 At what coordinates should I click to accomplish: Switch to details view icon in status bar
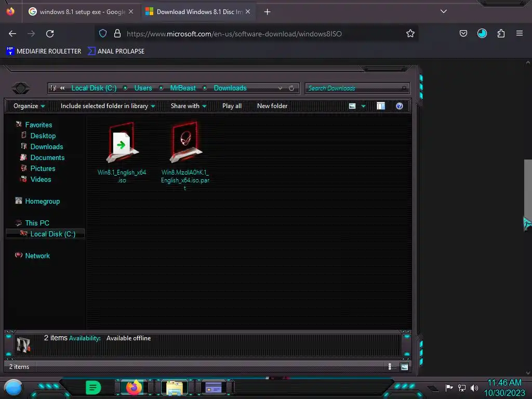point(390,366)
